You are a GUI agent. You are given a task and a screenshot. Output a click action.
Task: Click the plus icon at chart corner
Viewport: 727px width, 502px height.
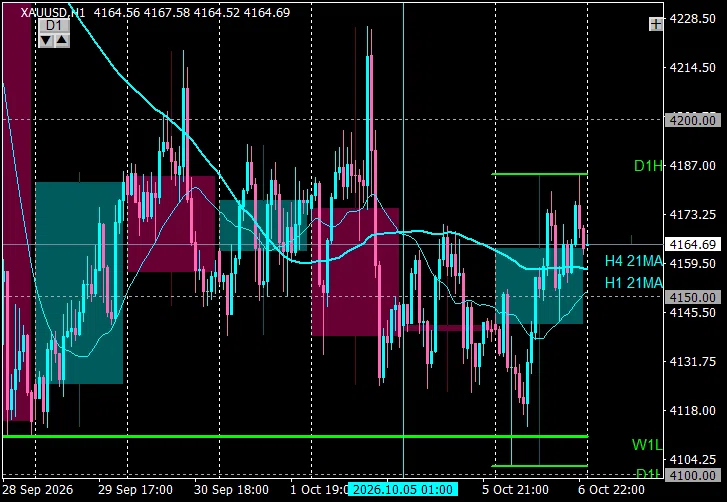click(x=656, y=24)
